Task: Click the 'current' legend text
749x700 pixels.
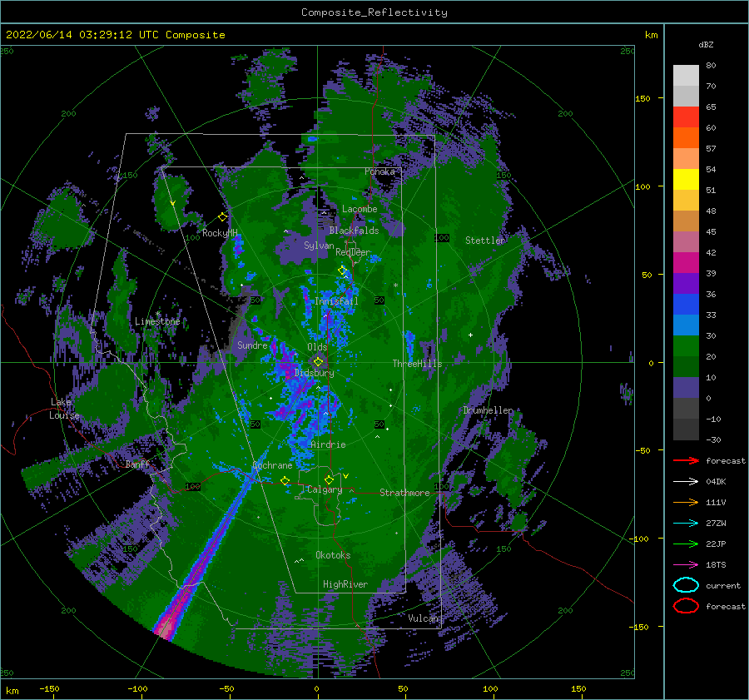Action: [723, 585]
